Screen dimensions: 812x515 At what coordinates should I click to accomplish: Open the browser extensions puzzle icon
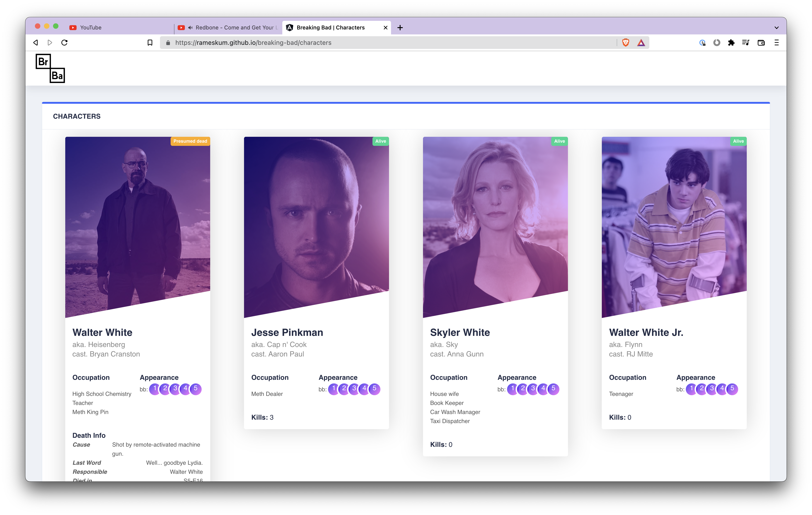click(x=731, y=43)
